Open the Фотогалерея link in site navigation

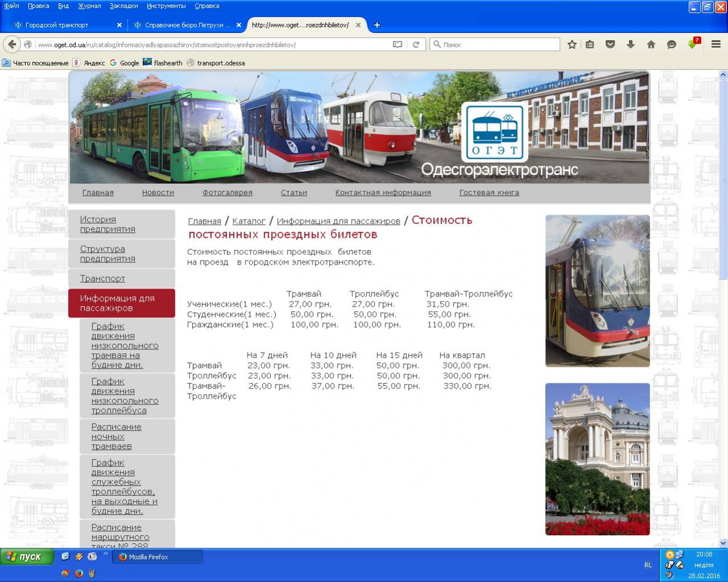click(x=227, y=192)
